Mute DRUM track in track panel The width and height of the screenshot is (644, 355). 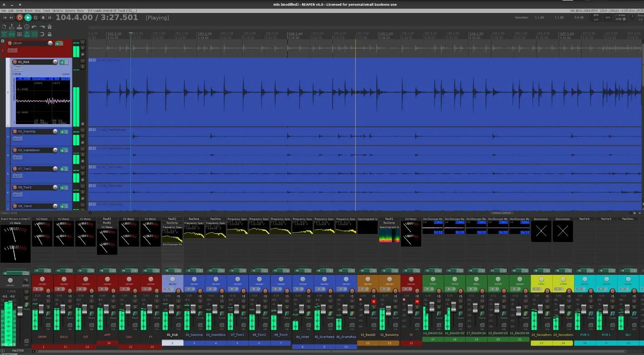pyautogui.click(x=82, y=42)
